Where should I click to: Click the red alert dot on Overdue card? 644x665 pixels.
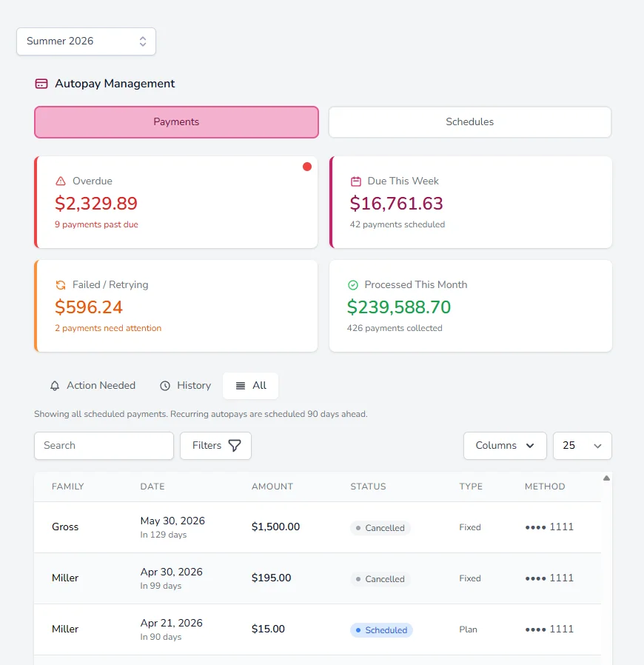click(x=307, y=167)
